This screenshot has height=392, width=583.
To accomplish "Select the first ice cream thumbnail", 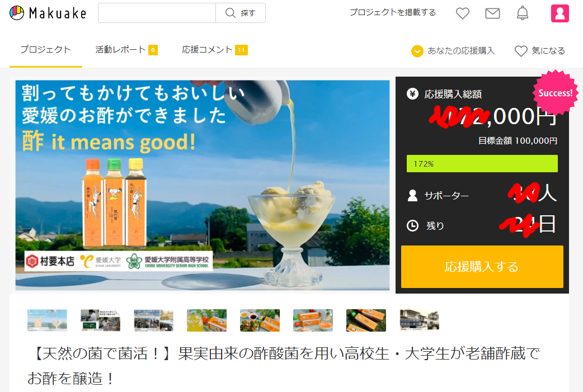I will tap(47, 320).
